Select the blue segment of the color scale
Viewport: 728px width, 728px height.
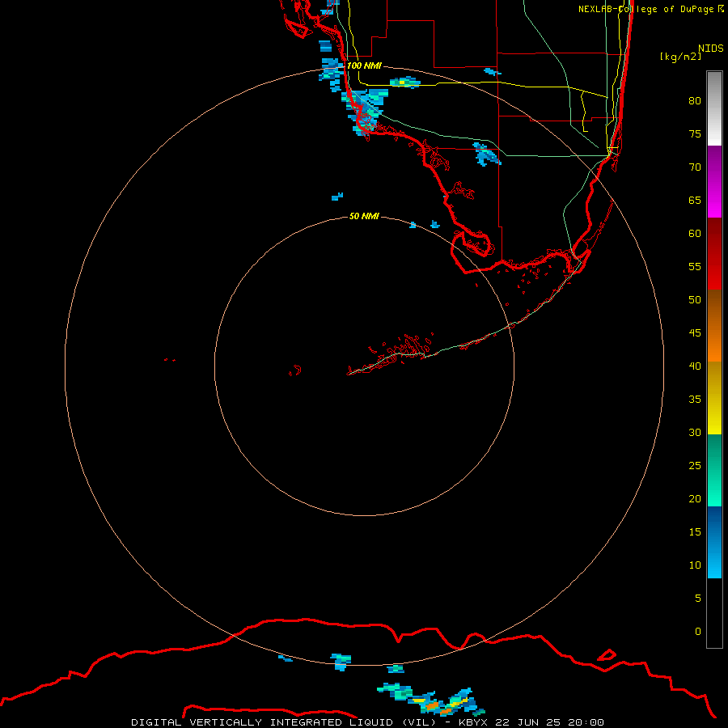click(x=714, y=542)
